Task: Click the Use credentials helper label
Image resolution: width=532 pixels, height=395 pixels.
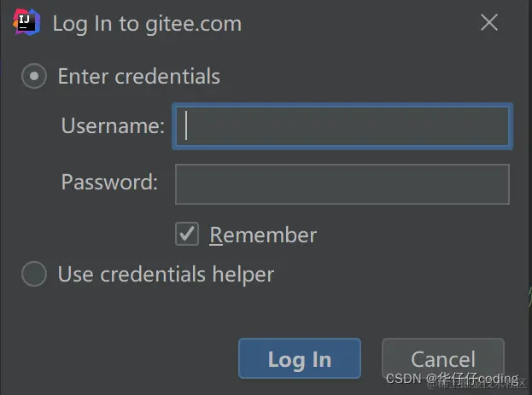Action: [x=166, y=275]
